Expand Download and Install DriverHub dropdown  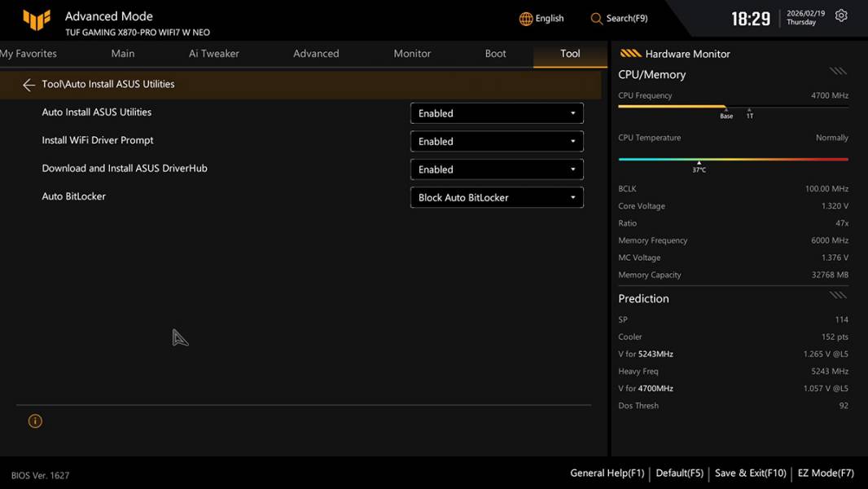(497, 170)
